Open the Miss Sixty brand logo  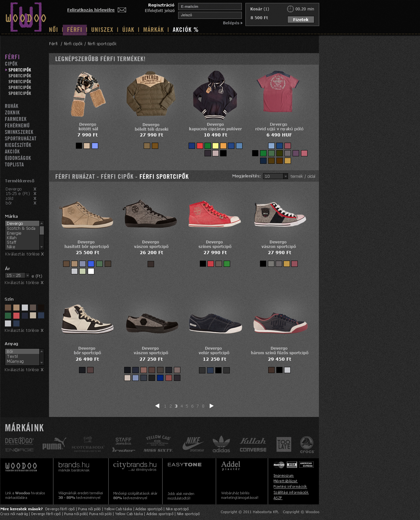[x=158, y=450]
